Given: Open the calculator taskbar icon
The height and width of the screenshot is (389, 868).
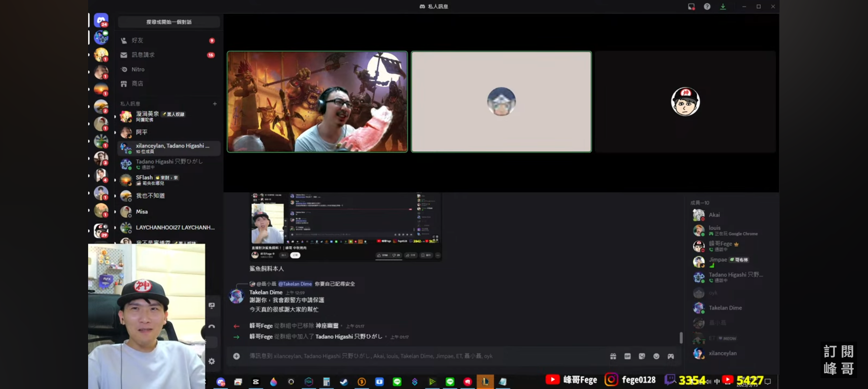Looking at the screenshot, I should tap(326, 382).
